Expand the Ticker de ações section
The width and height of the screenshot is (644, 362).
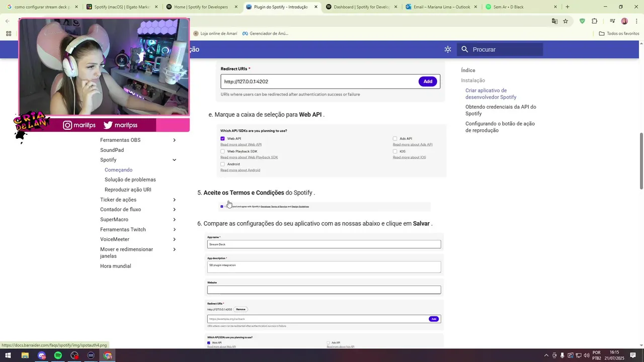175,200
